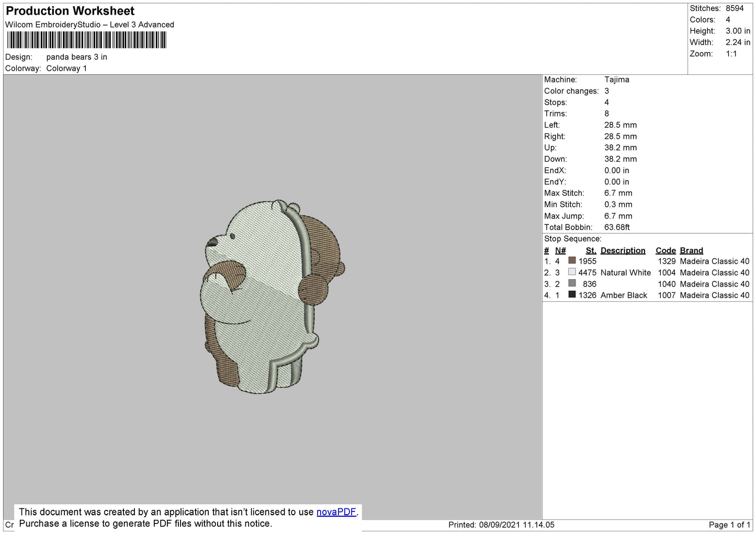Select the Natural White thread color swatch
756x534 pixels.
(x=572, y=272)
